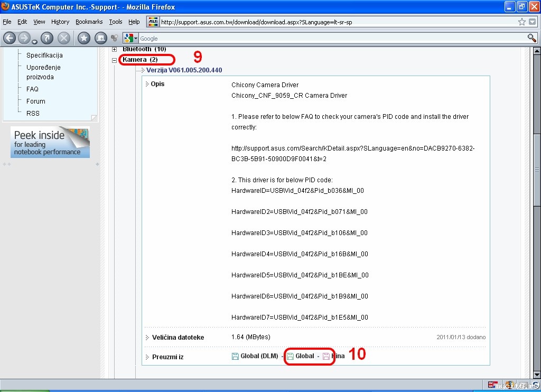Image resolution: width=541 pixels, height=392 pixels.
Task: Click the Stop loading icon
Action: 64,38
